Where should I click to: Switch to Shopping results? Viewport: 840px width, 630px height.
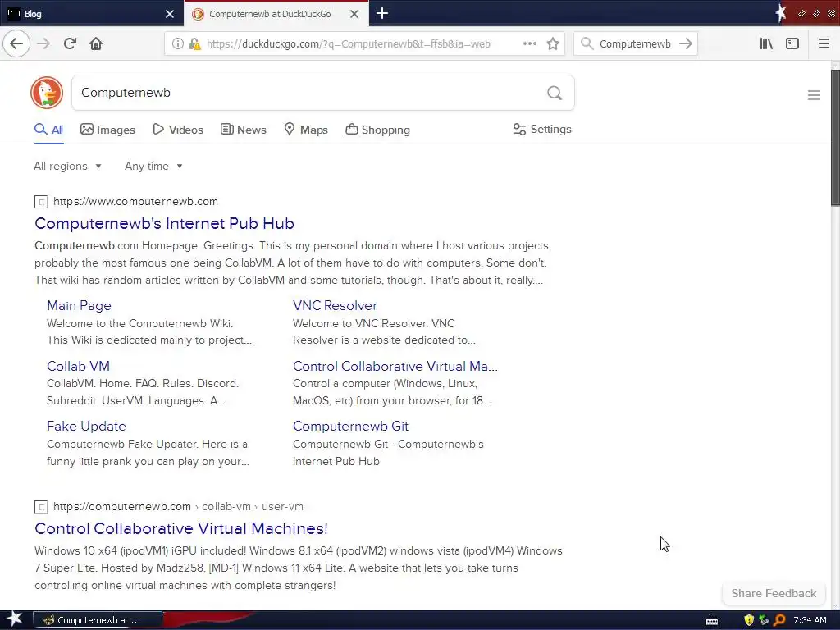(377, 130)
